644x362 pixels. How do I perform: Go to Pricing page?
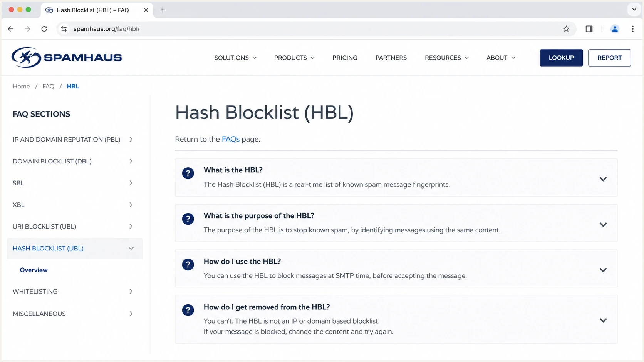click(x=345, y=58)
